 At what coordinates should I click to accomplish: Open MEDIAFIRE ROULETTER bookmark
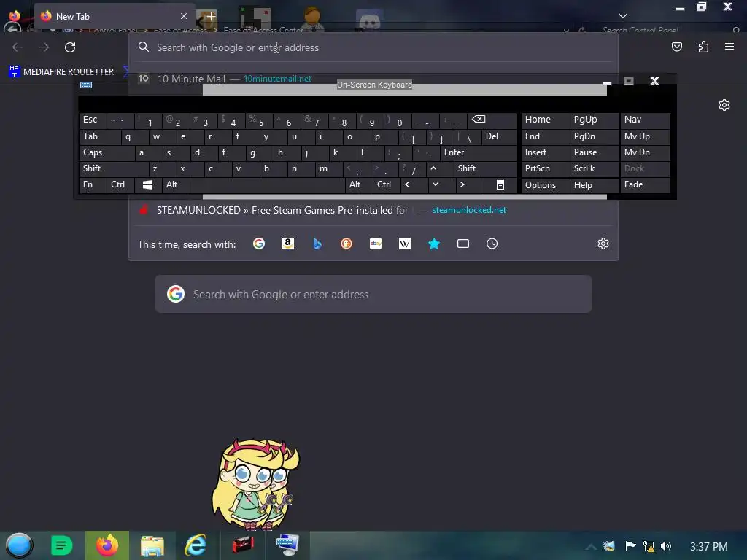[x=61, y=71]
